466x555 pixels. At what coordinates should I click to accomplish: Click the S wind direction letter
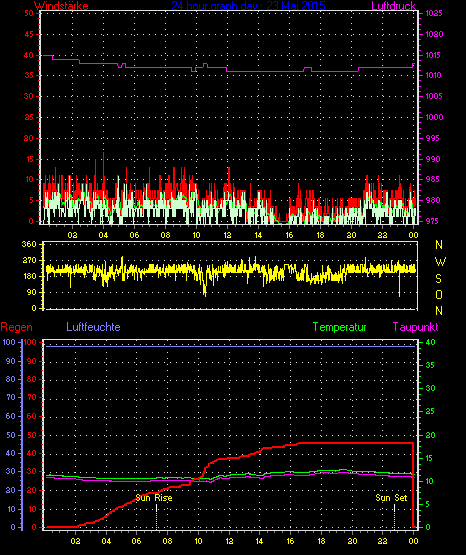[x=439, y=279]
